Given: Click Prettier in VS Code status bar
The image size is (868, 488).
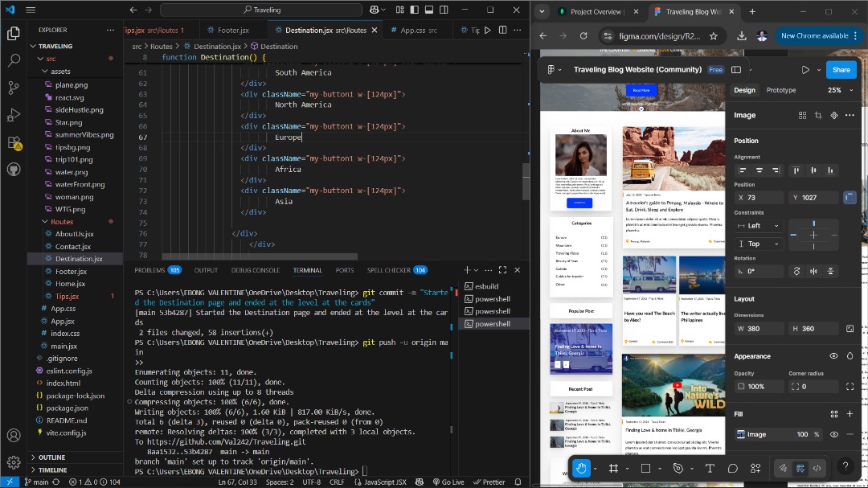Looking at the screenshot, I should pyautogui.click(x=489, y=482).
